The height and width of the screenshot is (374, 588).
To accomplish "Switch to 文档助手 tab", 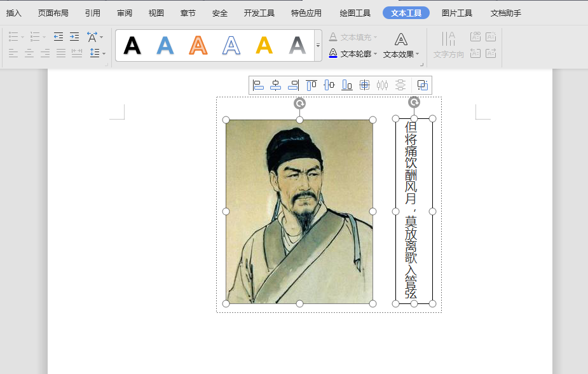I will coord(506,13).
